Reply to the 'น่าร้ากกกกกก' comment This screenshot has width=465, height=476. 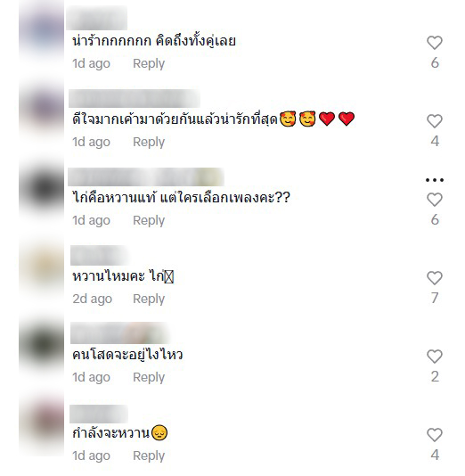pyautogui.click(x=149, y=64)
